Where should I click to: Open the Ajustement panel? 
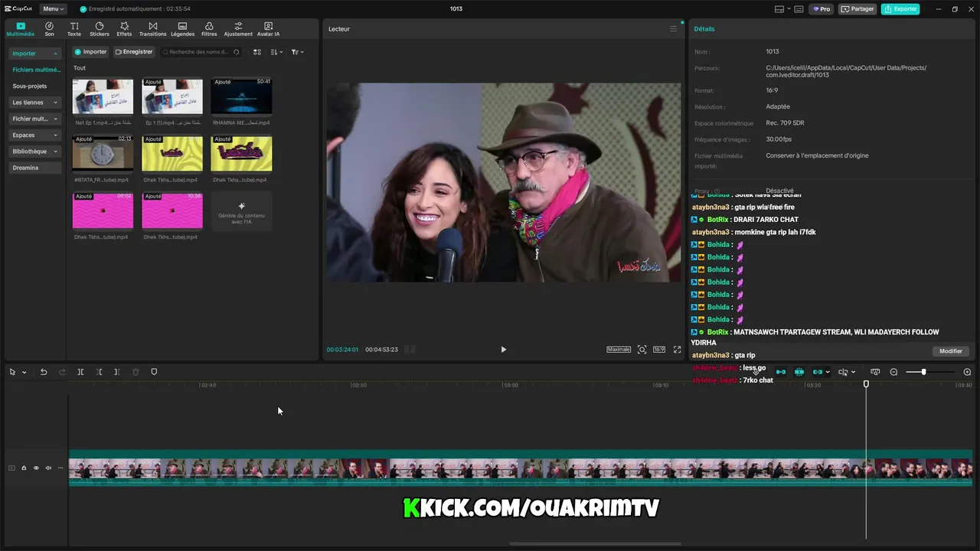click(238, 29)
